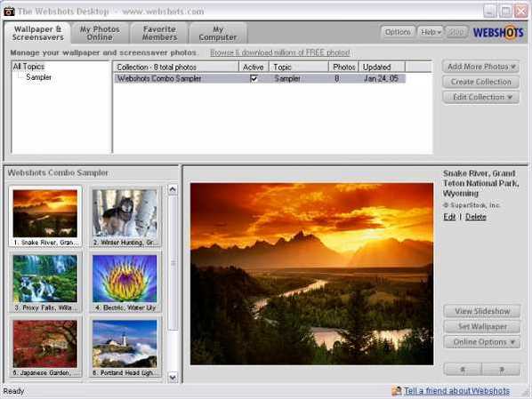The image size is (532, 399).
Task: Select the Snake River thumbnail
Action: tap(45, 216)
